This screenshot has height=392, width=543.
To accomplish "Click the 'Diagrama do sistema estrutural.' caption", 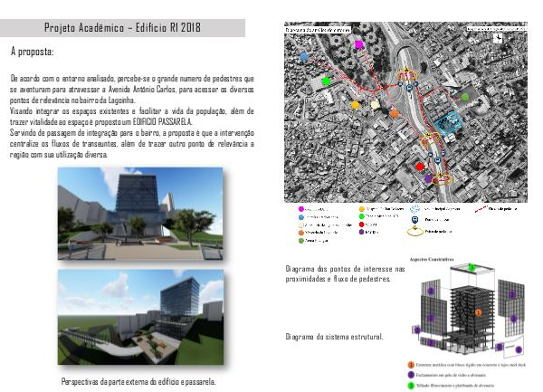I will coord(333,337).
